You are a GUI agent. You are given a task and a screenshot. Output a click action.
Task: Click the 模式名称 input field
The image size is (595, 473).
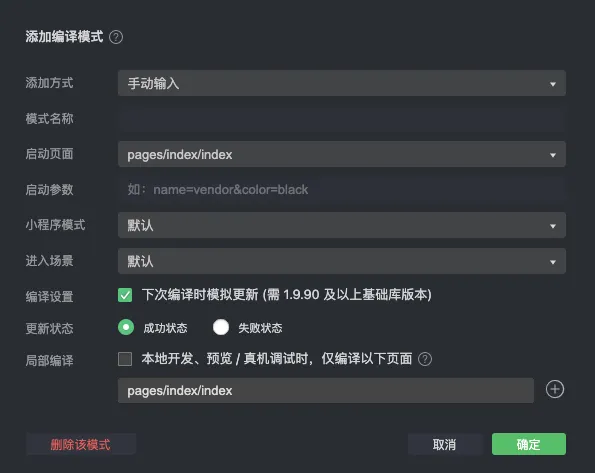[x=342, y=119]
